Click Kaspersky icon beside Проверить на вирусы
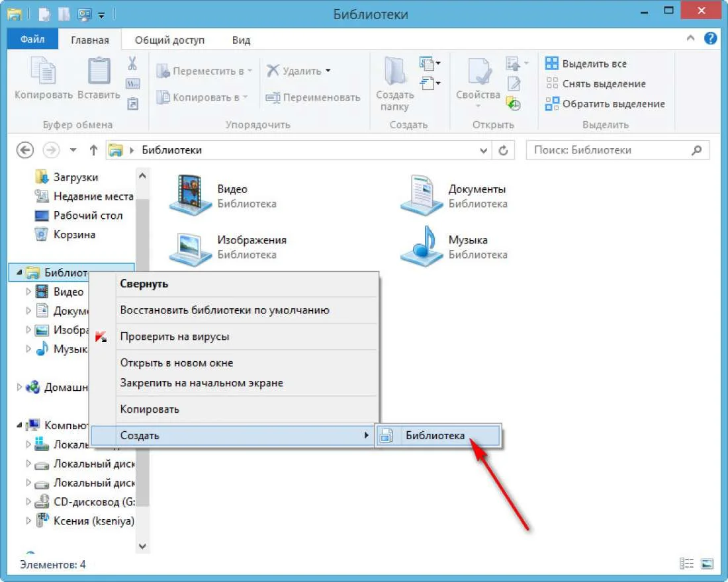This screenshot has height=582, width=728. 101,337
